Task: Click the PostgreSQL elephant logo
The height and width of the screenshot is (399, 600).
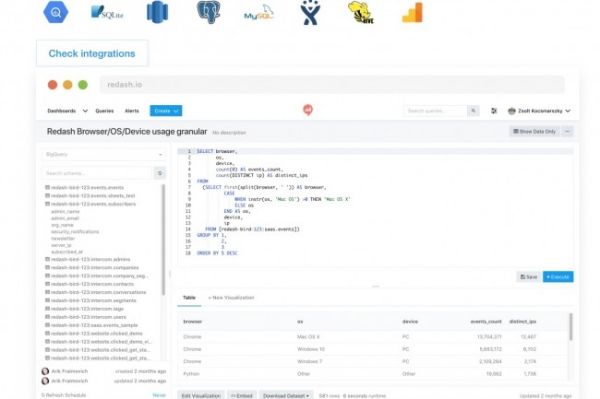Action: (209, 12)
